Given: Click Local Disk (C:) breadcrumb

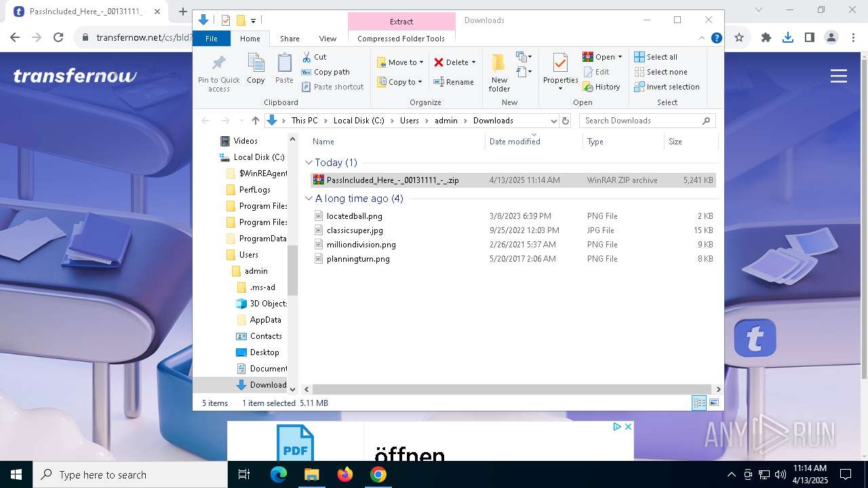Looking at the screenshot, I should (x=359, y=121).
